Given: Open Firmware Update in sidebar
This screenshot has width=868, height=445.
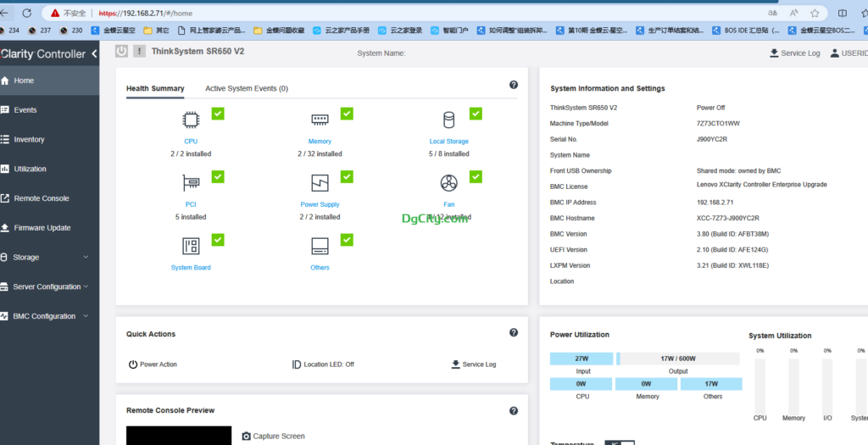Looking at the screenshot, I should pyautogui.click(x=50, y=227).
